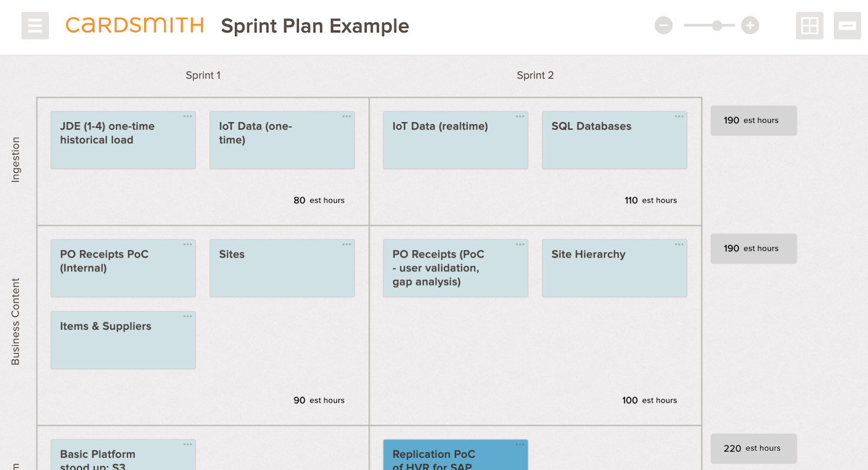Open options on Items & Suppliers card

coord(188,317)
